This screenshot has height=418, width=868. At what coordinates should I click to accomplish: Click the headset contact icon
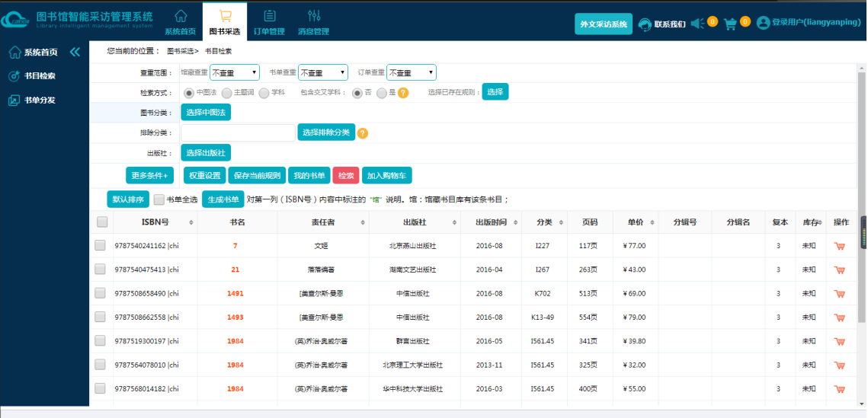point(645,24)
